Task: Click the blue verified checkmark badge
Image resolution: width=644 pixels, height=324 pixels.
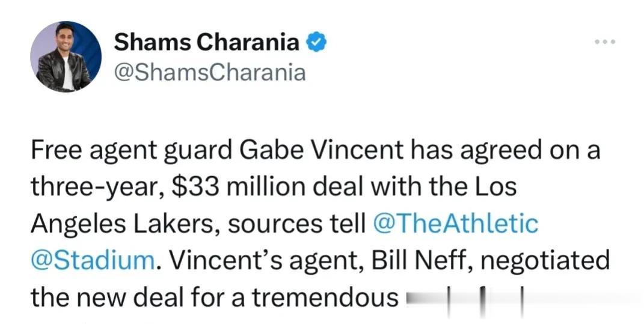Action: (316, 42)
